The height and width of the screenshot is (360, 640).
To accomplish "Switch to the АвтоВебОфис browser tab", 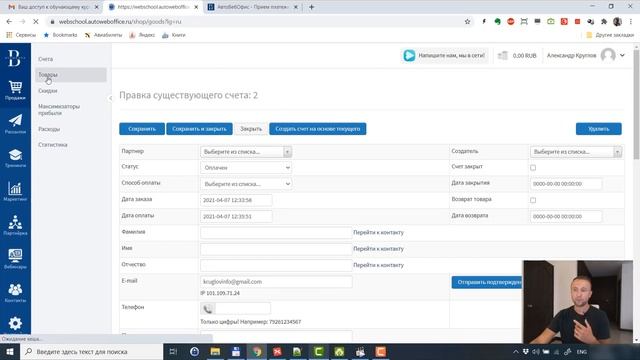I will [x=252, y=7].
